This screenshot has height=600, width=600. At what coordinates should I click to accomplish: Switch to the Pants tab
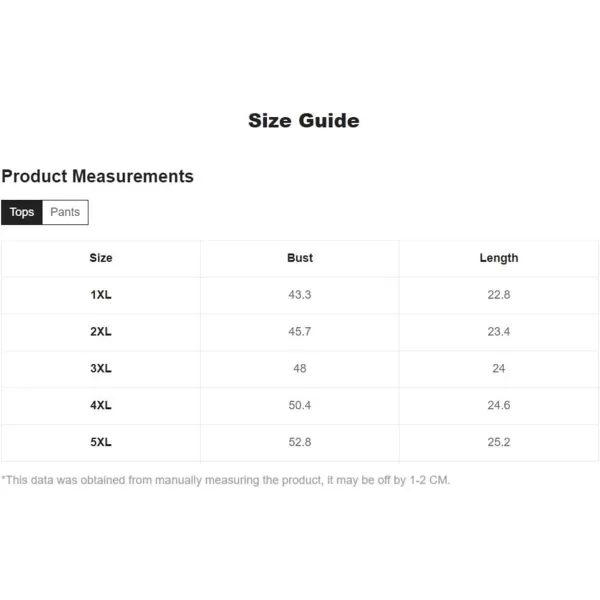pos(65,212)
